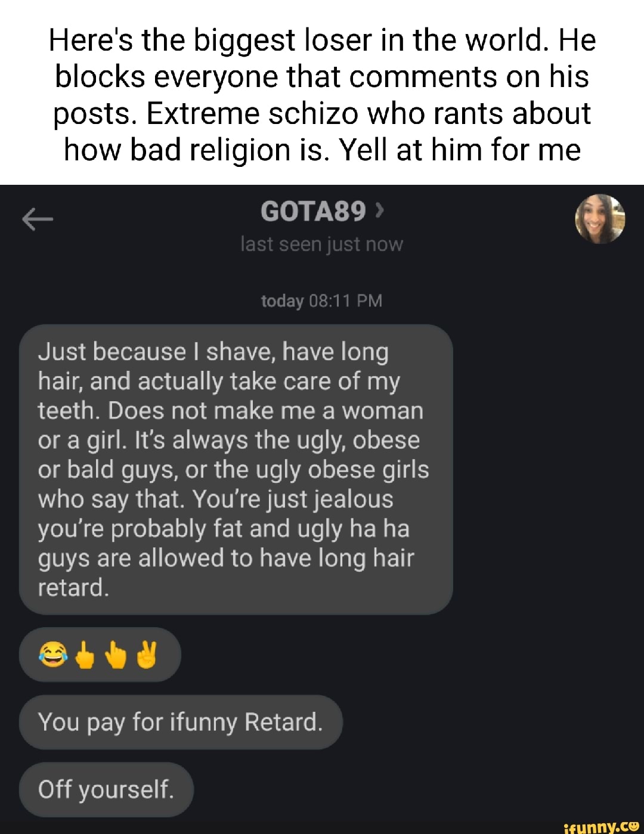Screen dimensions: 644x834
Task: Select the 'Off yourself.' message bubble
Action: tap(106, 789)
